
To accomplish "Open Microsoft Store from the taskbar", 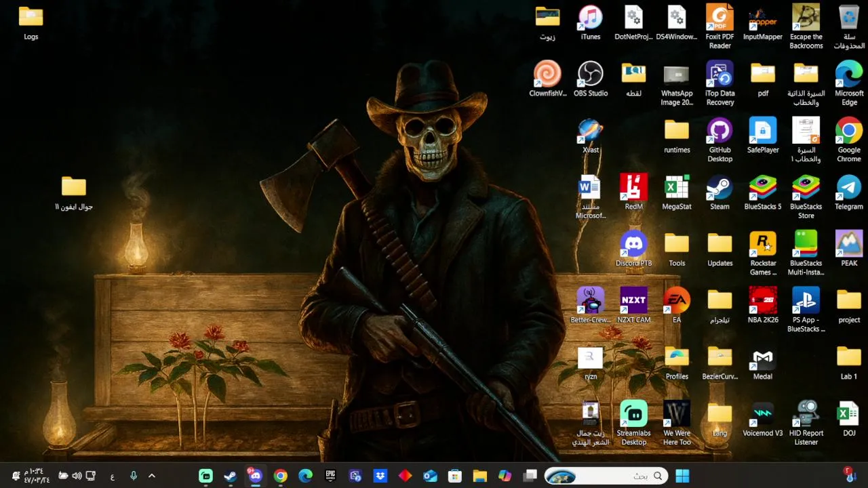I will pyautogui.click(x=455, y=476).
